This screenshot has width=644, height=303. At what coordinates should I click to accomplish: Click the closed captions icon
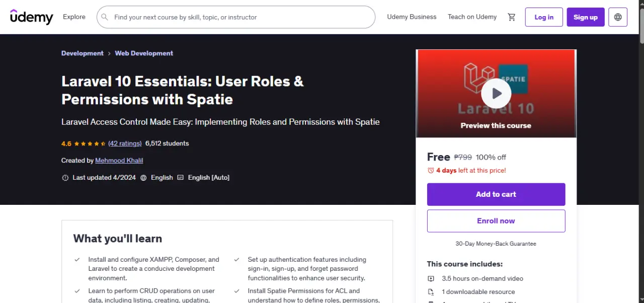click(x=181, y=178)
